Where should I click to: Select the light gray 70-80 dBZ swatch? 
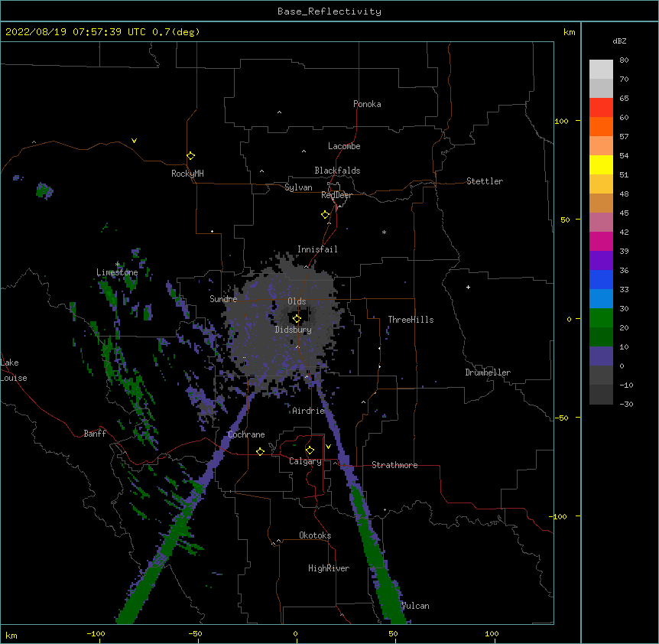[x=601, y=70]
